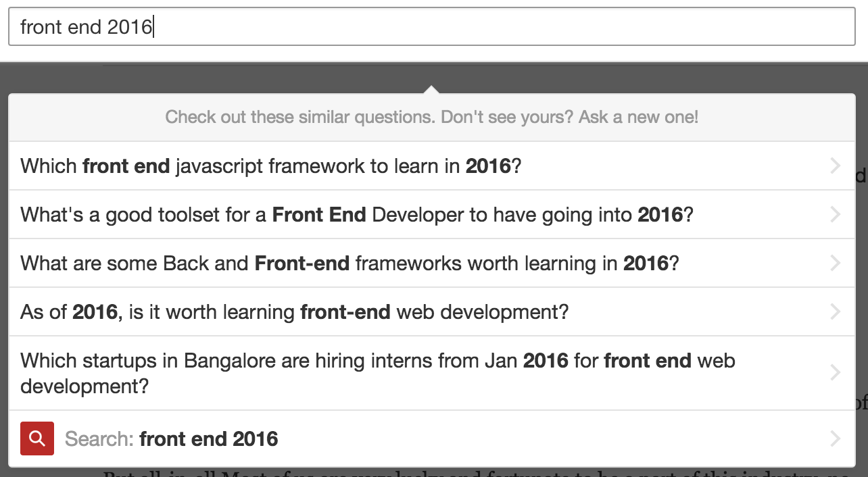Click chevron for Bangalore startups interns question
This screenshot has width=868, height=477.
pyautogui.click(x=836, y=373)
